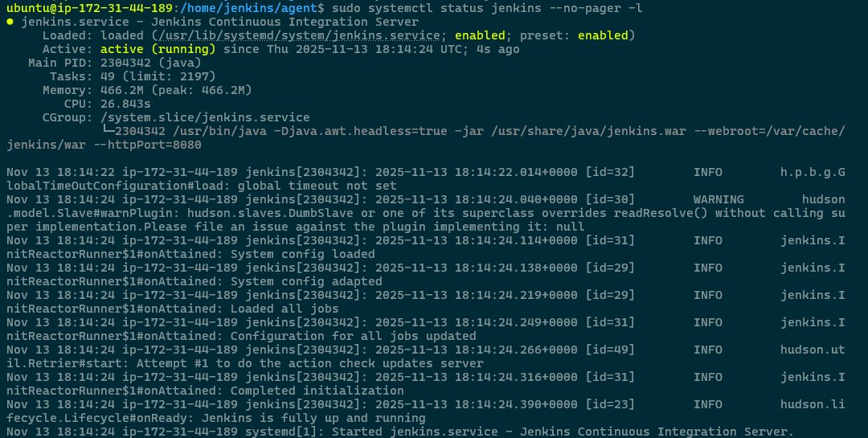
Task: Click the CGroup path /system.slice/jenkins.service
Action: (205, 117)
